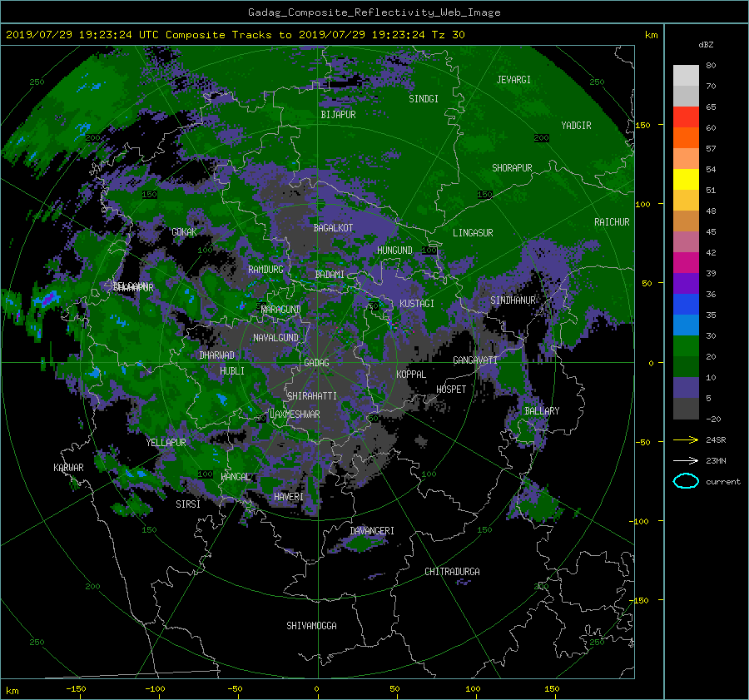Click the YADGIR city label
The image size is (749, 700).
point(576,126)
